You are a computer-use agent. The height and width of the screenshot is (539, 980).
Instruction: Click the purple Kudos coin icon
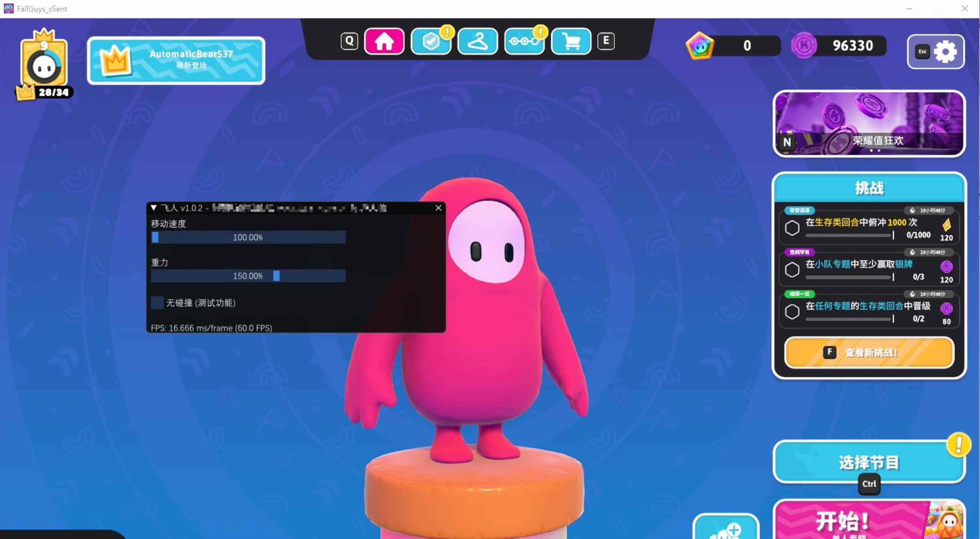point(804,46)
